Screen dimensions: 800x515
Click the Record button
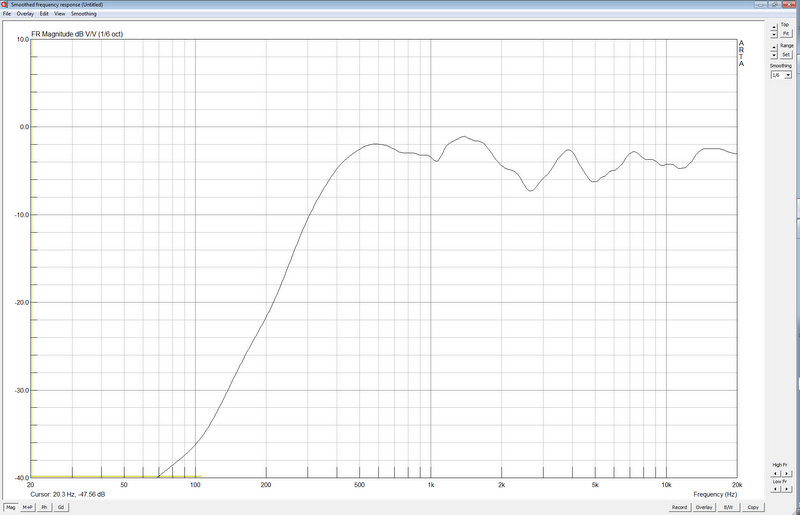point(679,507)
